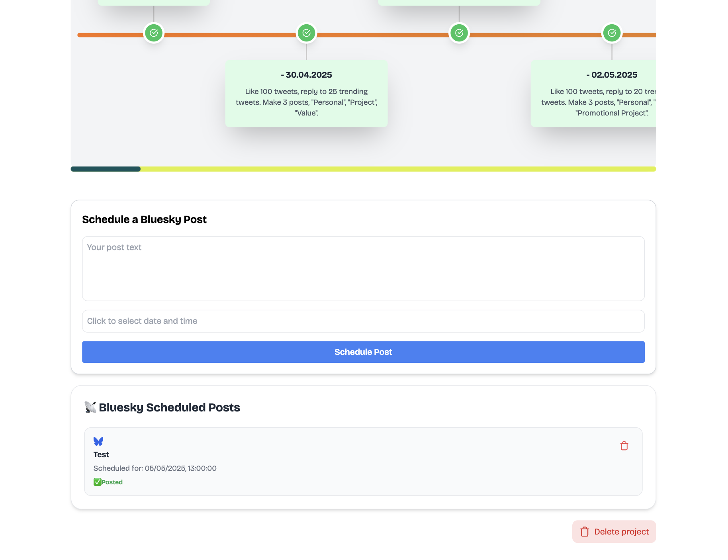Click the yellow timeline scrollbar track
The image size is (728, 560).
(x=398, y=169)
